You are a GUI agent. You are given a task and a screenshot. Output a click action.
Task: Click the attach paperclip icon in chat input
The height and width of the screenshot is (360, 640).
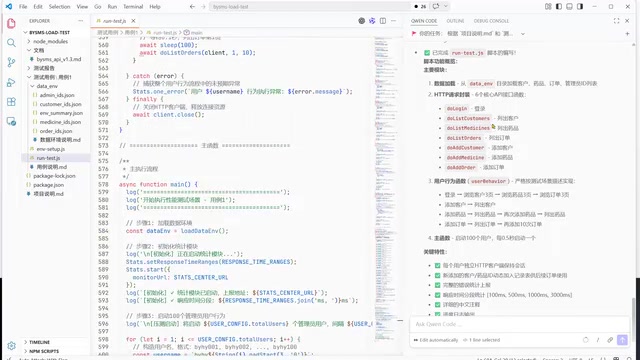(x=610, y=340)
